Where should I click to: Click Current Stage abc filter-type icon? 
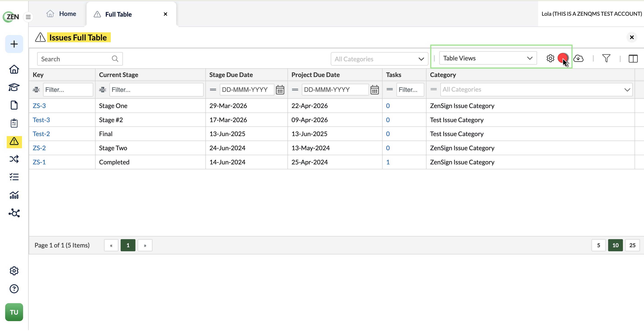click(x=103, y=90)
